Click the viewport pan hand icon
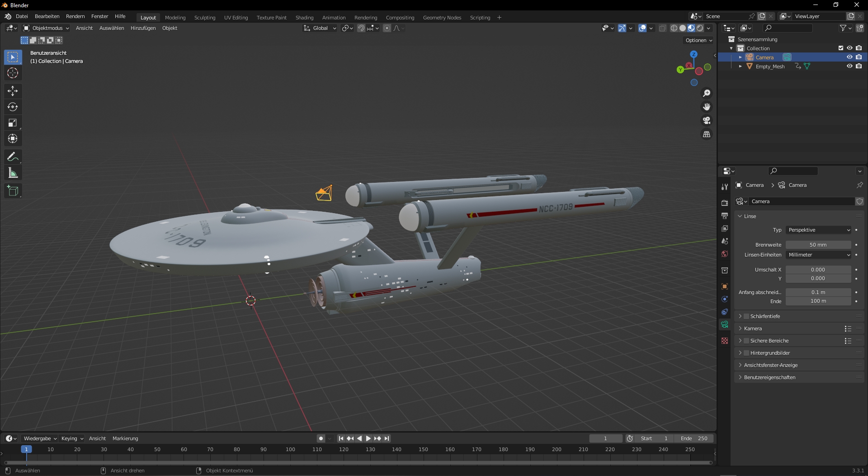Viewport: 868px width, 476px height. tap(707, 107)
